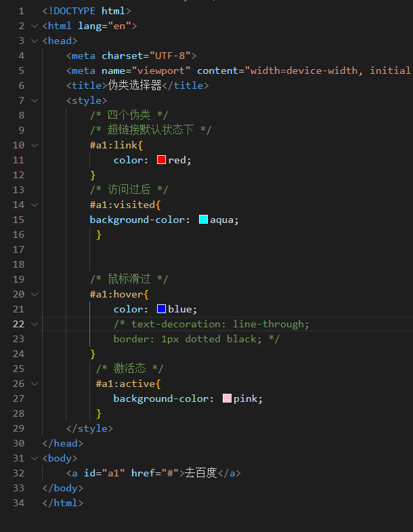Image resolution: width=413 pixels, height=532 pixels.
Task: Click the comment 四个伪类
Action: pyautogui.click(x=129, y=115)
